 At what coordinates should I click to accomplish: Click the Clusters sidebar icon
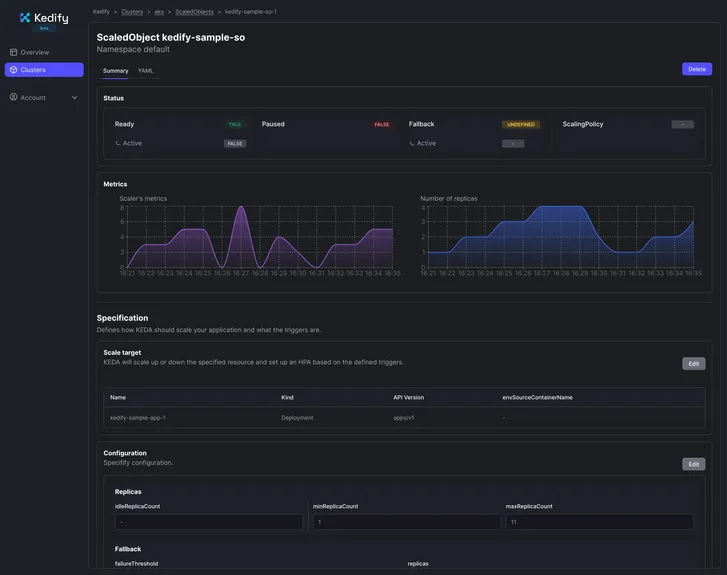[x=14, y=70]
